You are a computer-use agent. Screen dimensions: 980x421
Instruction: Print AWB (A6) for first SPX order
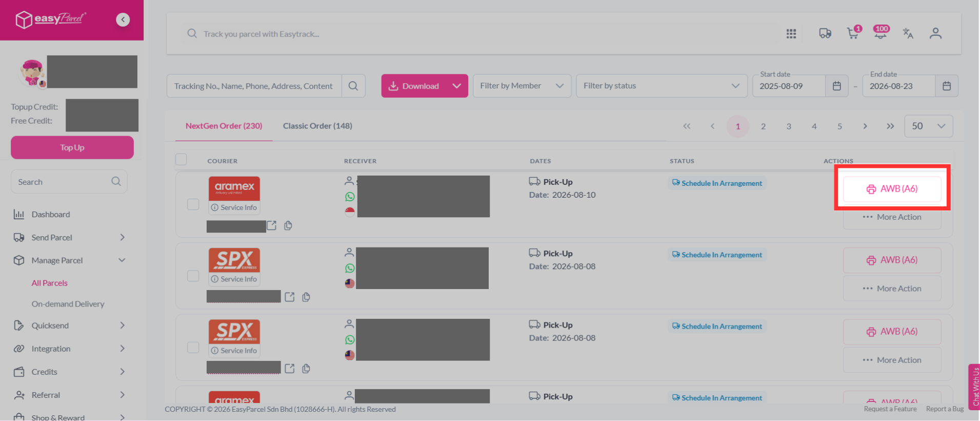click(892, 260)
